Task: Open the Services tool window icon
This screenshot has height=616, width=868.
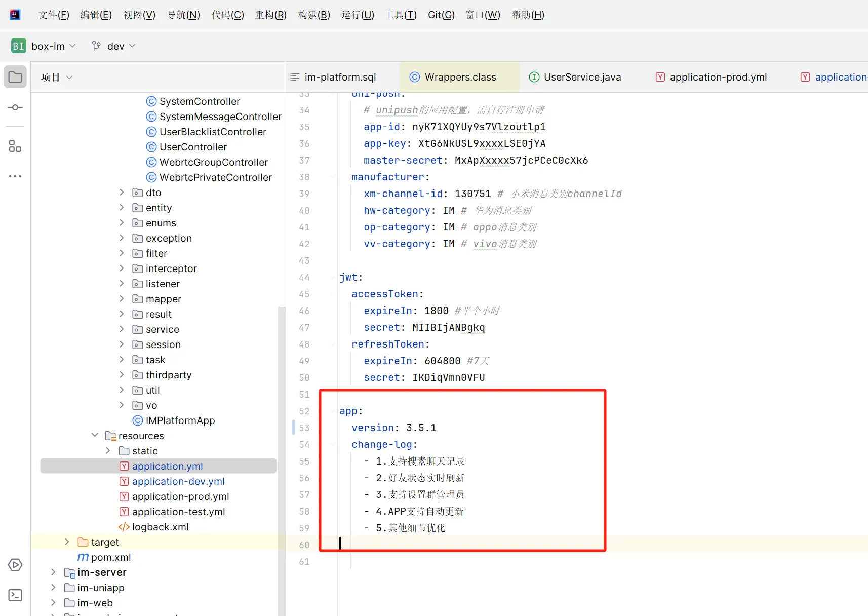Action: point(15,565)
